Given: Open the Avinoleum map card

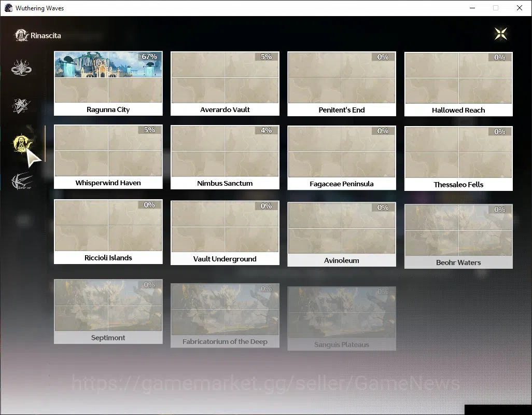Looking at the screenshot, I should (x=342, y=234).
